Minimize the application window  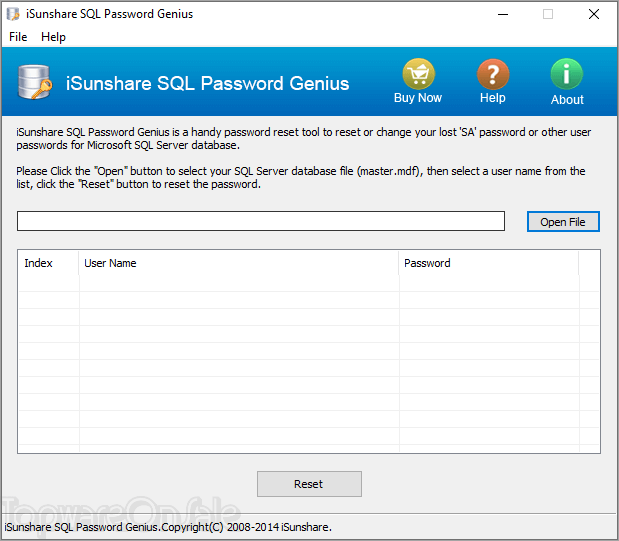pos(503,15)
